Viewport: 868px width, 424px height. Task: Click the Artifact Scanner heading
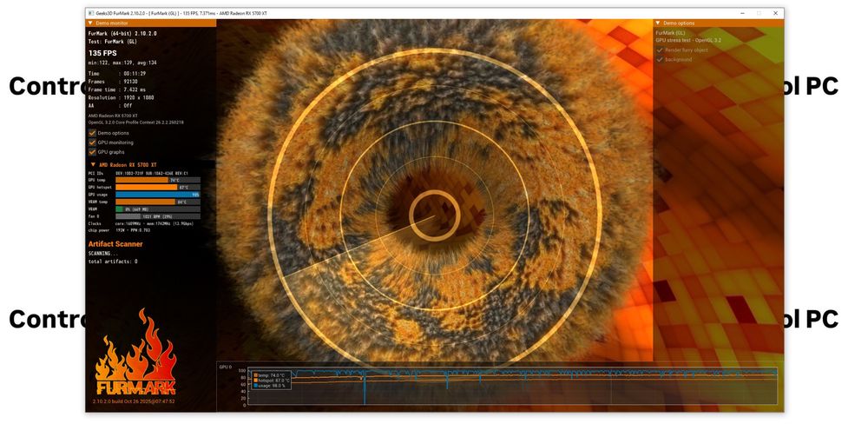pos(115,244)
